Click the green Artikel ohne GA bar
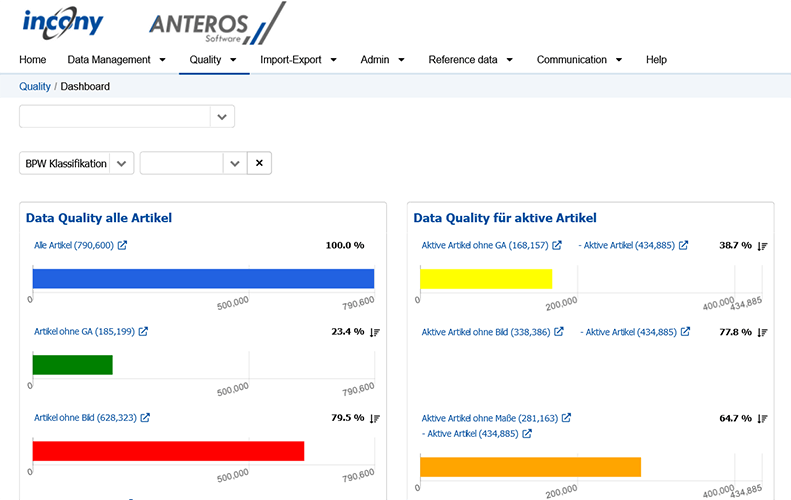The height and width of the screenshot is (500, 791). click(x=73, y=365)
